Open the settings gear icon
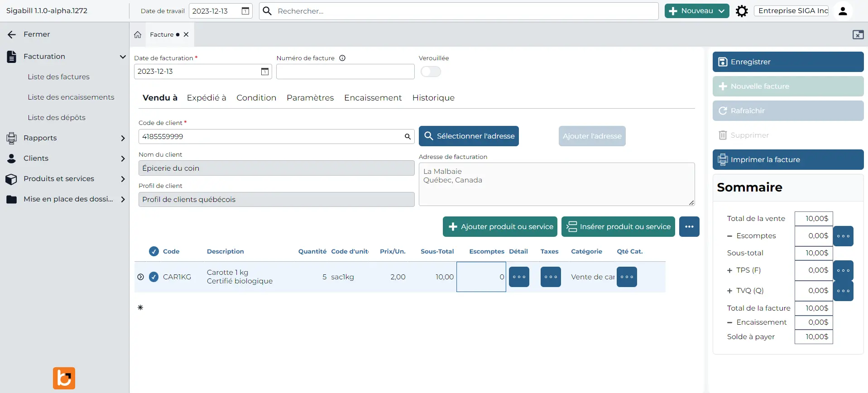 click(742, 11)
